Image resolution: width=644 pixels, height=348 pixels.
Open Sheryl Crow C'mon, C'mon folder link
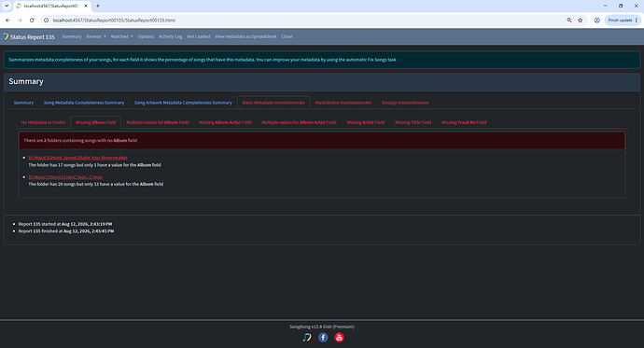[x=65, y=177]
